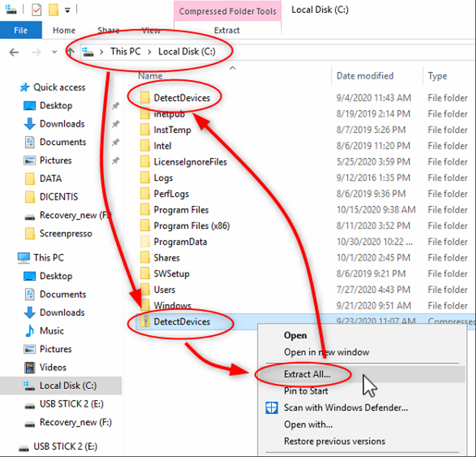Select the DetectDevices compressed zip file
476x457 pixels.
[182, 322]
